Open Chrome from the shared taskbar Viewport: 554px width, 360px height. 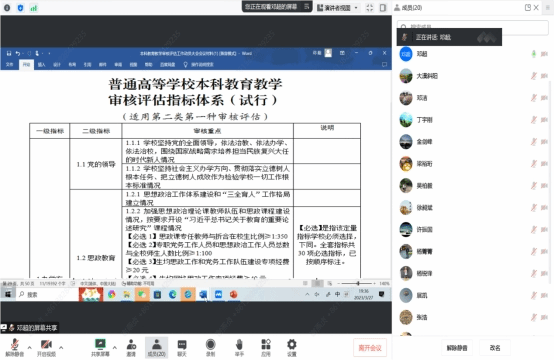112,294
